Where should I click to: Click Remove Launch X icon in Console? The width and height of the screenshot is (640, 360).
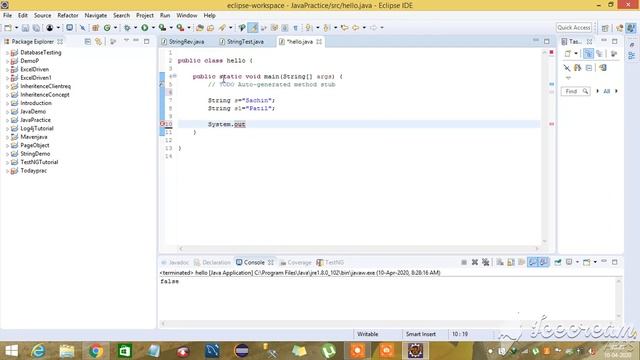475,262
